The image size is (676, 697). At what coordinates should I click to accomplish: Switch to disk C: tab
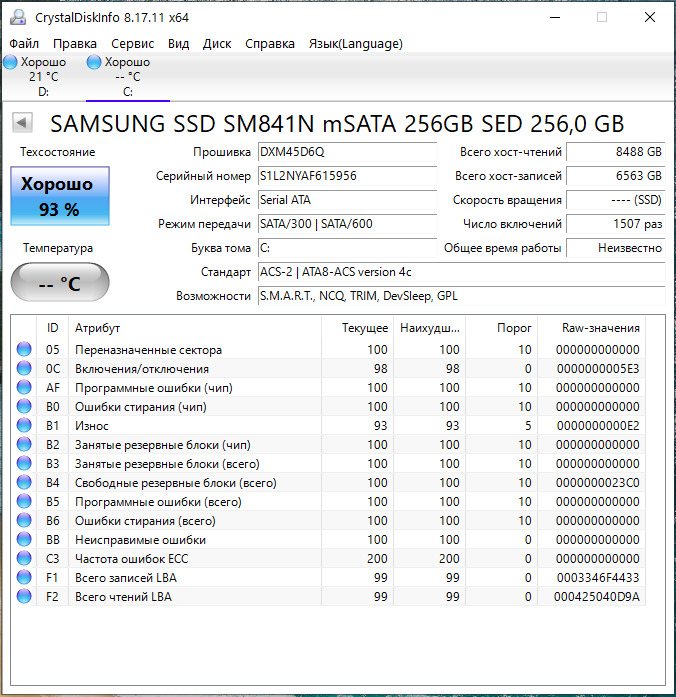tap(127, 77)
